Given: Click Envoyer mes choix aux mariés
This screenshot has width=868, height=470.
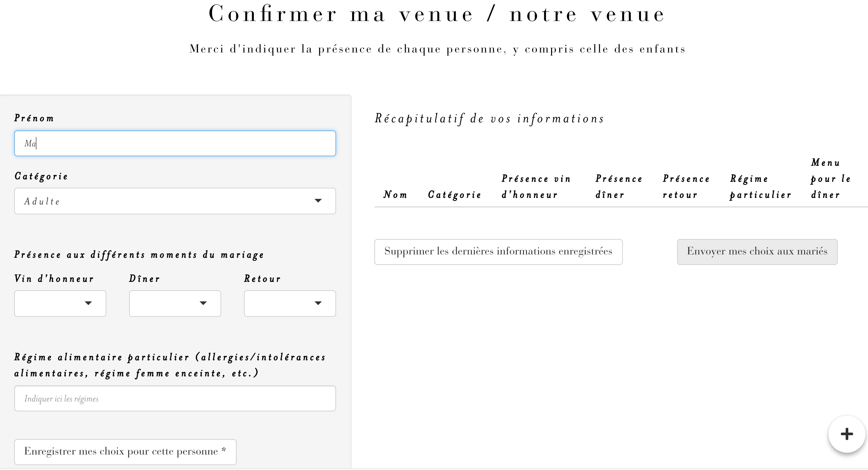Looking at the screenshot, I should [757, 252].
